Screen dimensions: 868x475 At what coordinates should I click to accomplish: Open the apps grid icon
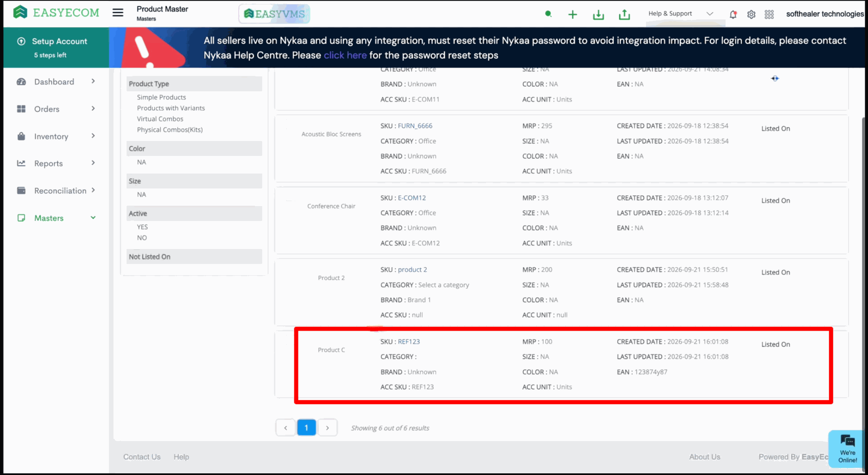point(769,14)
